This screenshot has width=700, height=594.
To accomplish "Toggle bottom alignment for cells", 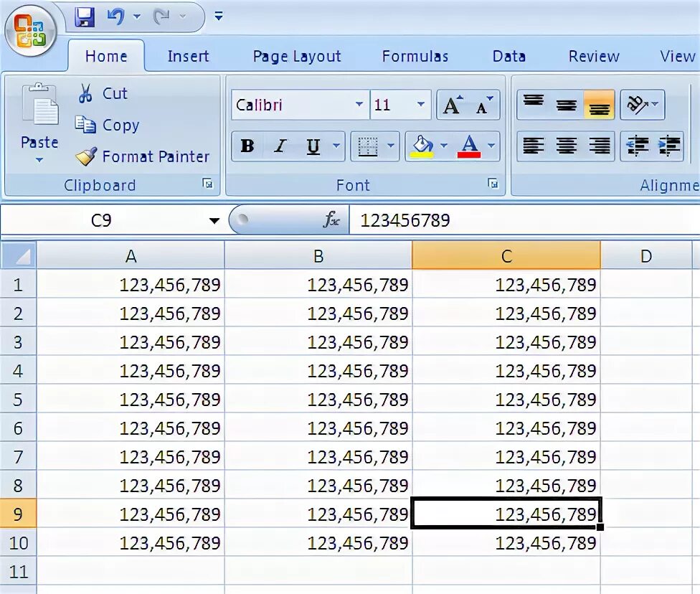I will pyautogui.click(x=599, y=104).
